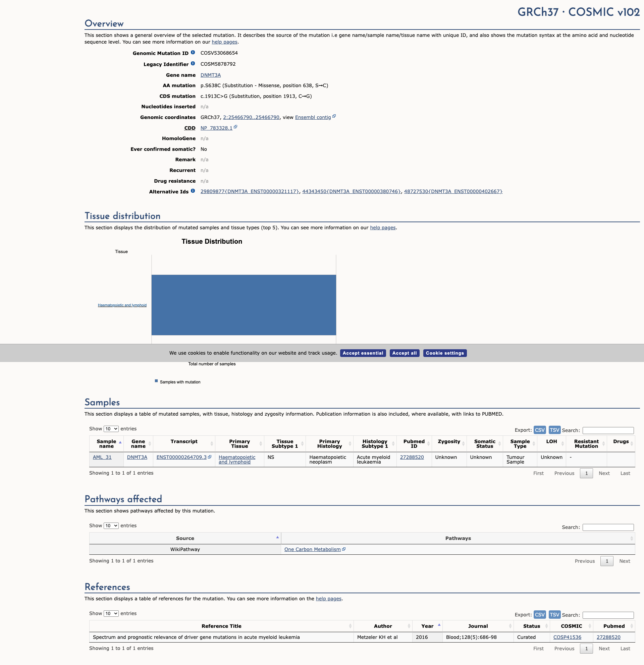
Task: Open One Carbon Metabolism pathway link
Action: coord(312,549)
